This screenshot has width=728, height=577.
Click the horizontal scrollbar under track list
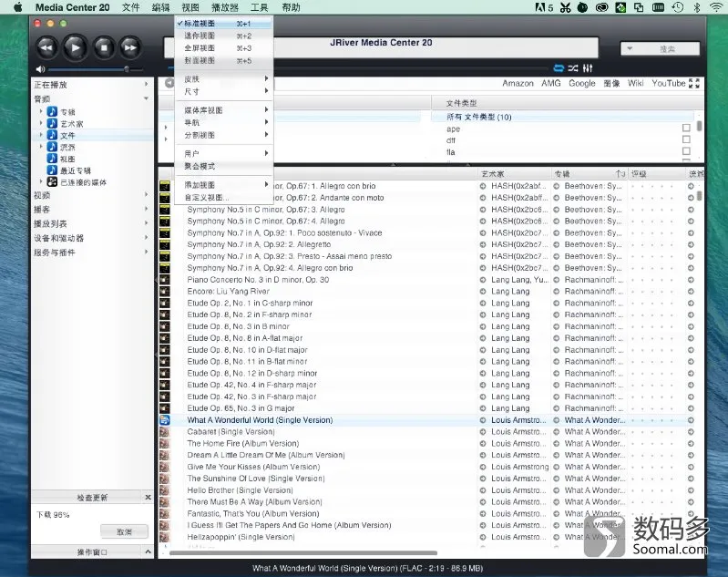pyautogui.click(x=303, y=552)
